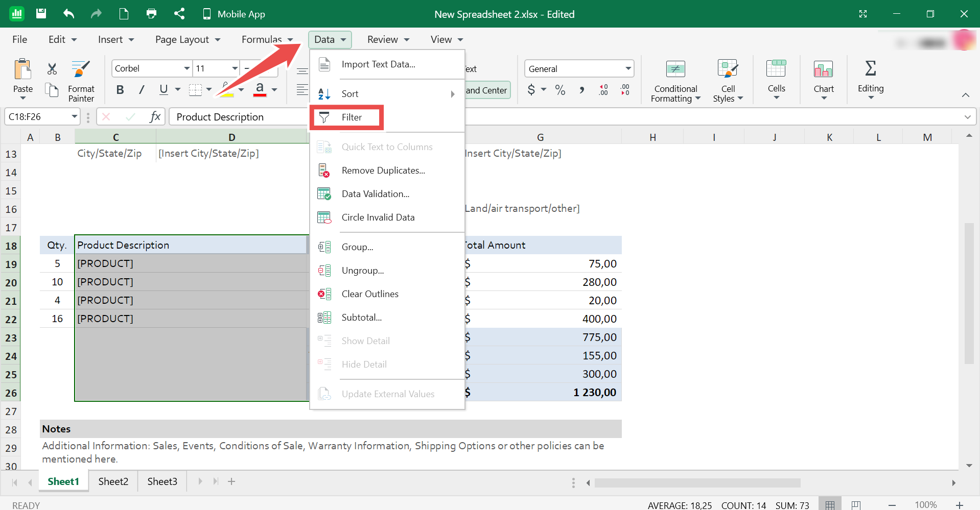The image size is (980, 510).
Task: Open the font size 11 dropdown
Action: 235,68
